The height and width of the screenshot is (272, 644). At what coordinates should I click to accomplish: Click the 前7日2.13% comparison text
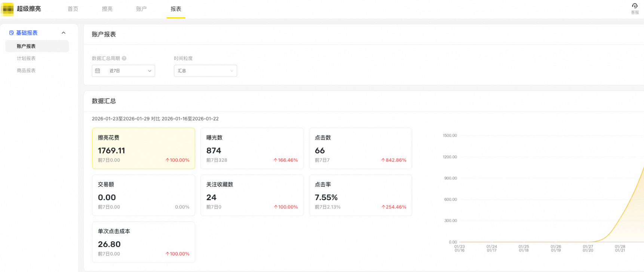(328, 207)
